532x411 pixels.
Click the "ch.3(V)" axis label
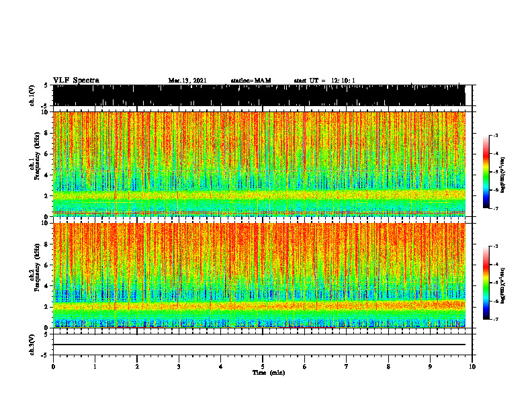(x=32, y=345)
